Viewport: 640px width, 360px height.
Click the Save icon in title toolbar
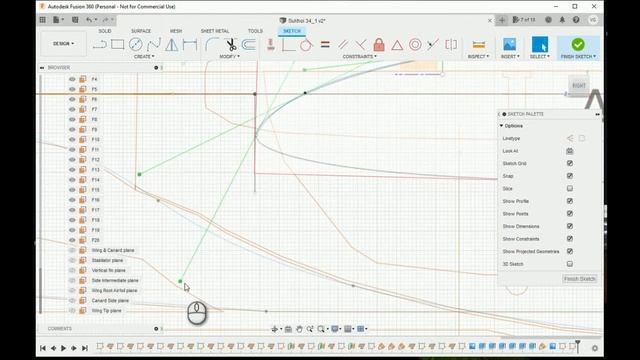click(75, 20)
